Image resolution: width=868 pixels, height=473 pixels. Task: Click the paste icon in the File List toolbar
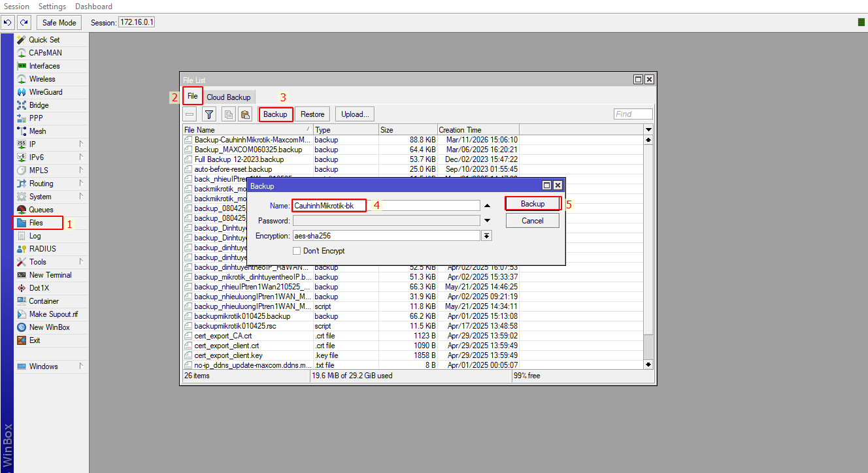(244, 114)
